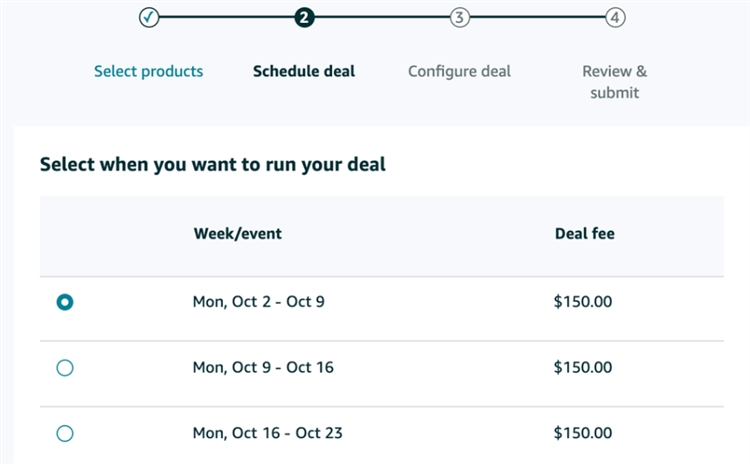Select the Mon, Oct 16 - Oct 23 radio button
The height and width of the screenshot is (464, 750).
click(65, 433)
